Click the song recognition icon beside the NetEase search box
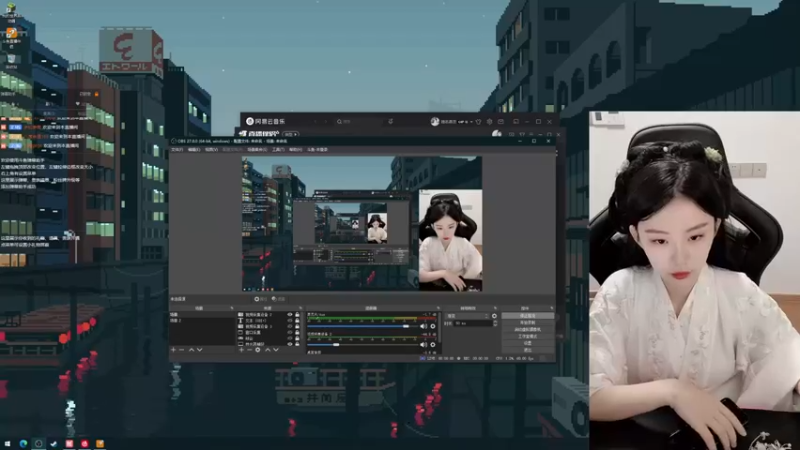This screenshot has width=800, height=450. pyautogui.click(x=390, y=121)
